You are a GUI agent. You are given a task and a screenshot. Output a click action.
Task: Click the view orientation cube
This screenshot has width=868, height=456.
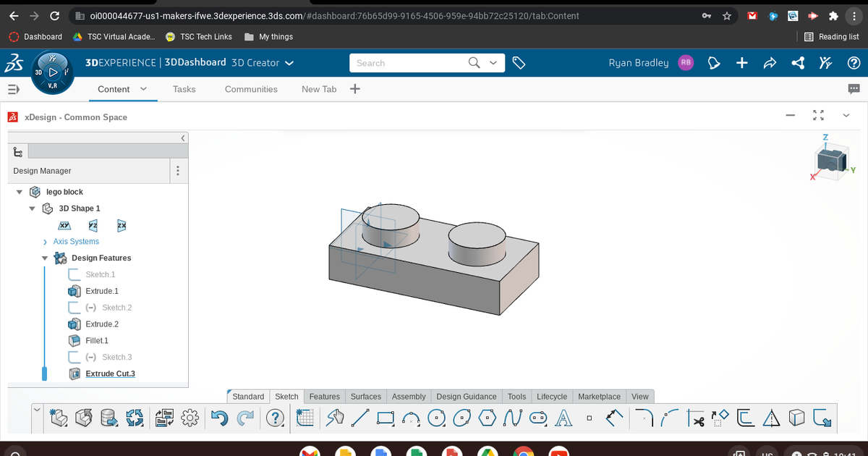click(x=832, y=161)
